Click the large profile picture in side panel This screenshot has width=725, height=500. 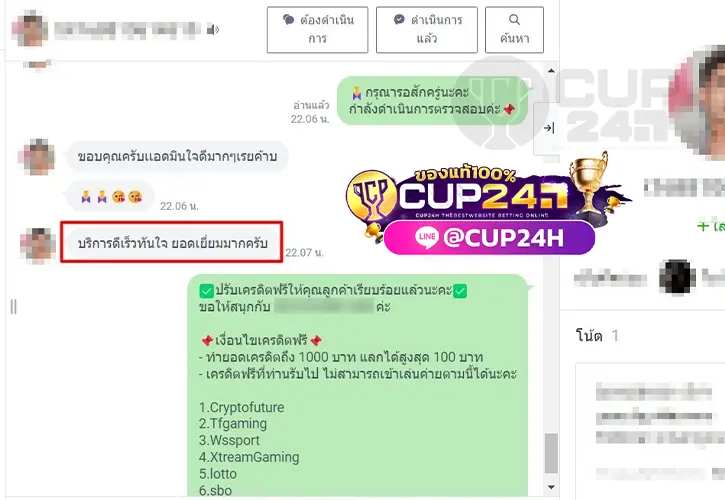(698, 102)
